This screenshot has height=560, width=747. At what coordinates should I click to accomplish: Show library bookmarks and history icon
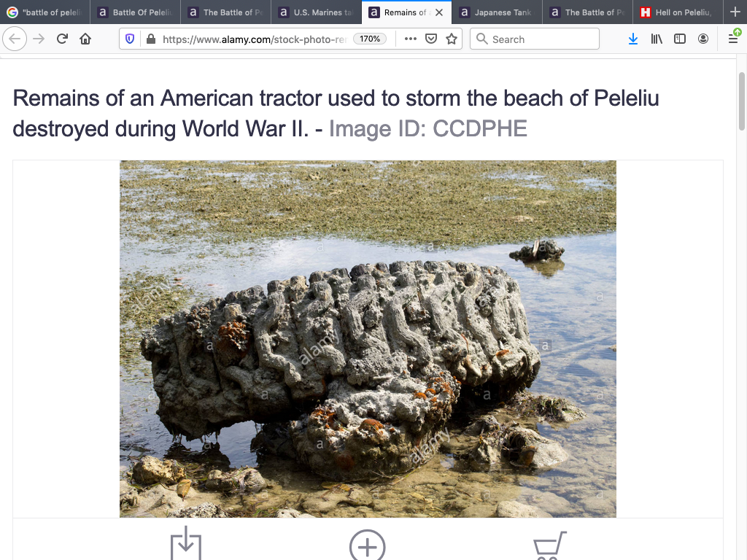pyautogui.click(x=657, y=39)
